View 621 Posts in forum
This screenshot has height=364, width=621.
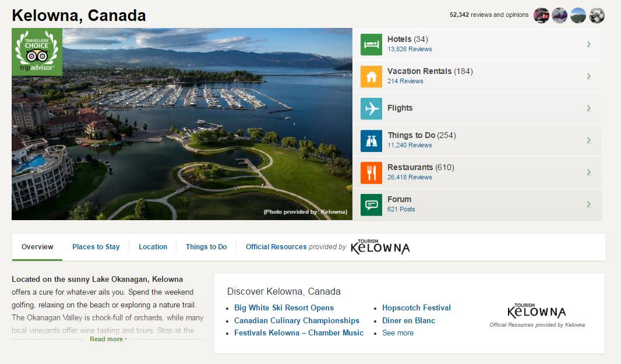tap(401, 210)
